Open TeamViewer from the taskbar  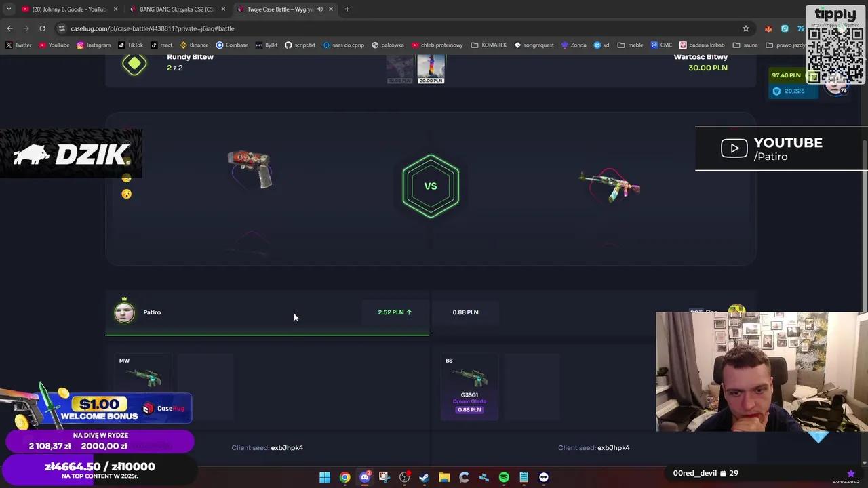[544, 477]
